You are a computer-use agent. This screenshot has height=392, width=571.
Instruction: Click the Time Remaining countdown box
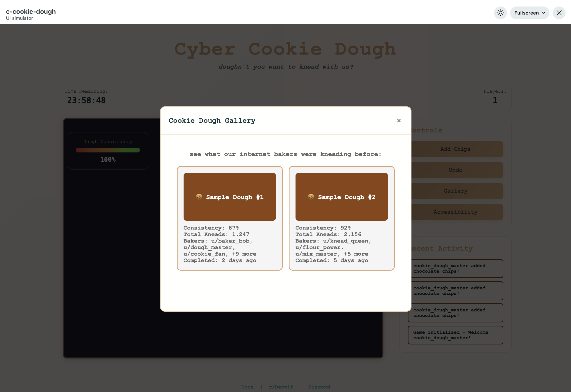coord(86,97)
